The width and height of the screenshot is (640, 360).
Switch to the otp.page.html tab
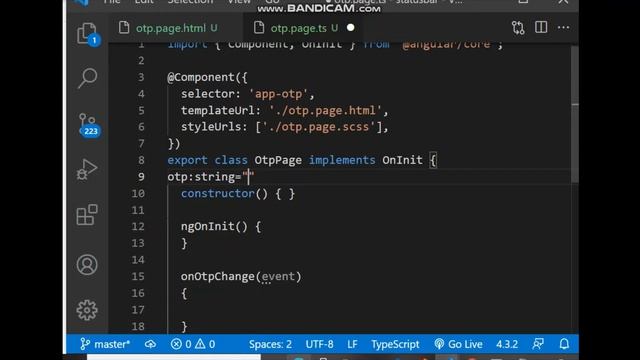[x=176, y=28]
